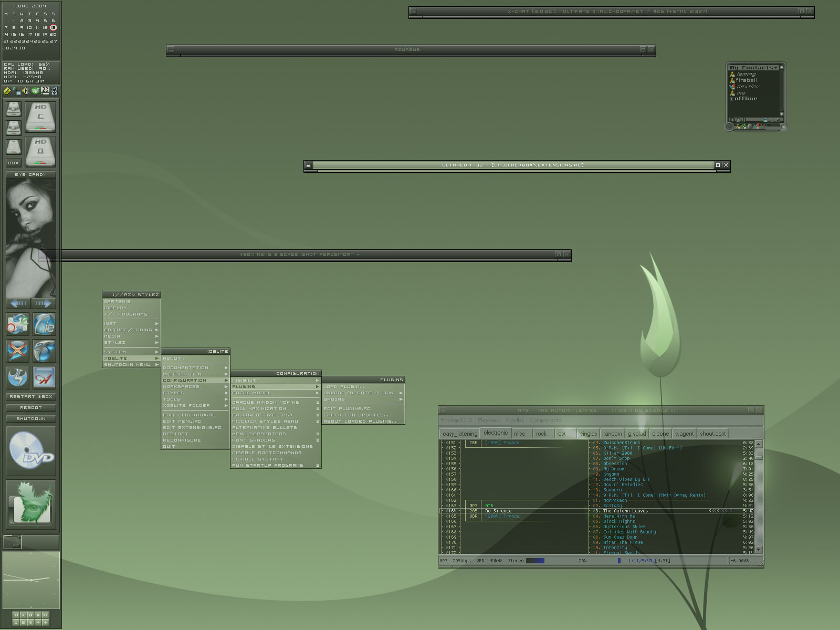Open the bottom small drive icon above BOX
The image size is (840, 630).
14,146
